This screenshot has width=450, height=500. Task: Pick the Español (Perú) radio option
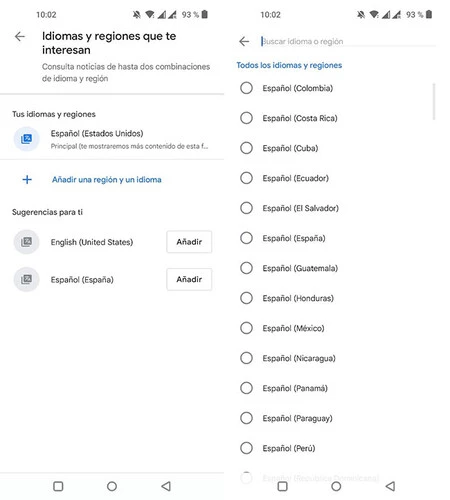coord(246,448)
